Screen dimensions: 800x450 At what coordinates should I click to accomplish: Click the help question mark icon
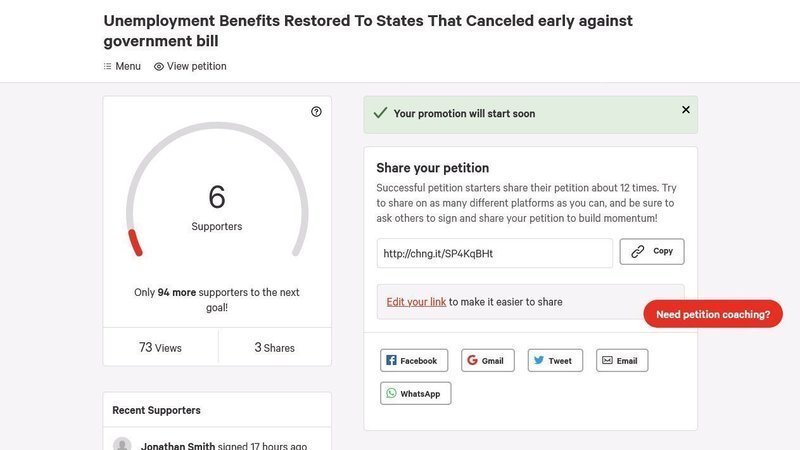click(x=316, y=112)
